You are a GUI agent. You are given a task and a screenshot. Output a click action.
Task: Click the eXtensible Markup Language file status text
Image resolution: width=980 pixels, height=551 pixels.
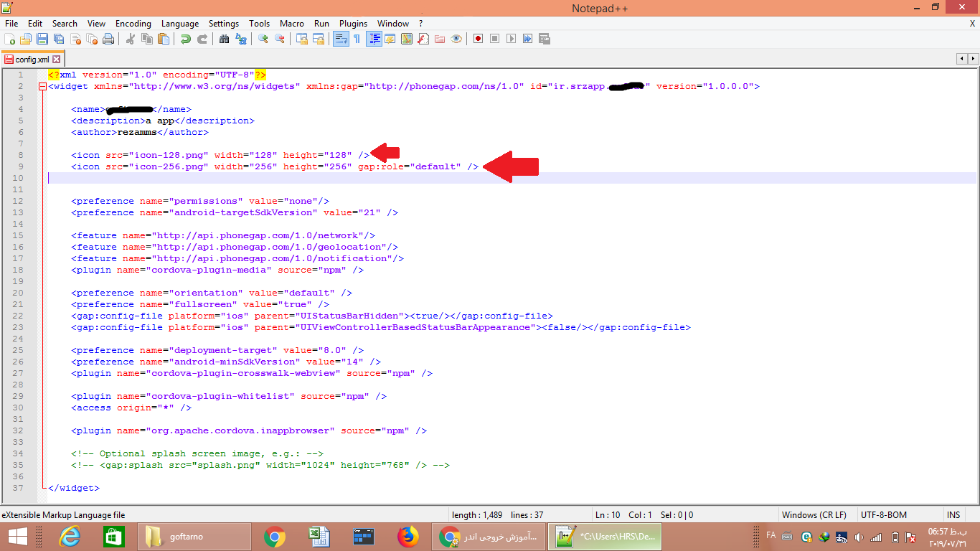pyautogui.click(x=64, y=515)
